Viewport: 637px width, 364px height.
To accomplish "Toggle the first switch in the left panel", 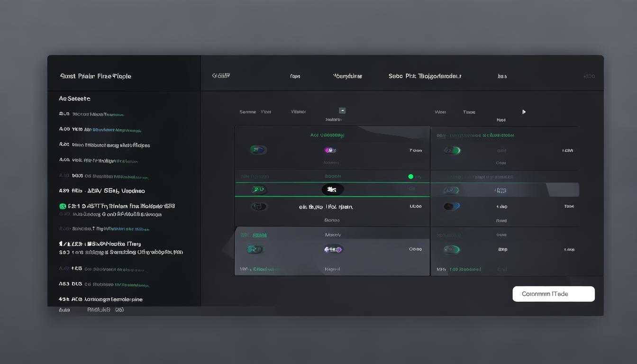I will [258, 150].
